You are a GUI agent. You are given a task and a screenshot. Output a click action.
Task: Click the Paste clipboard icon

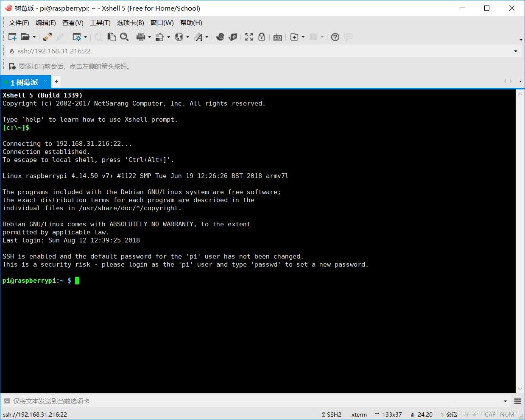(112, 37)
